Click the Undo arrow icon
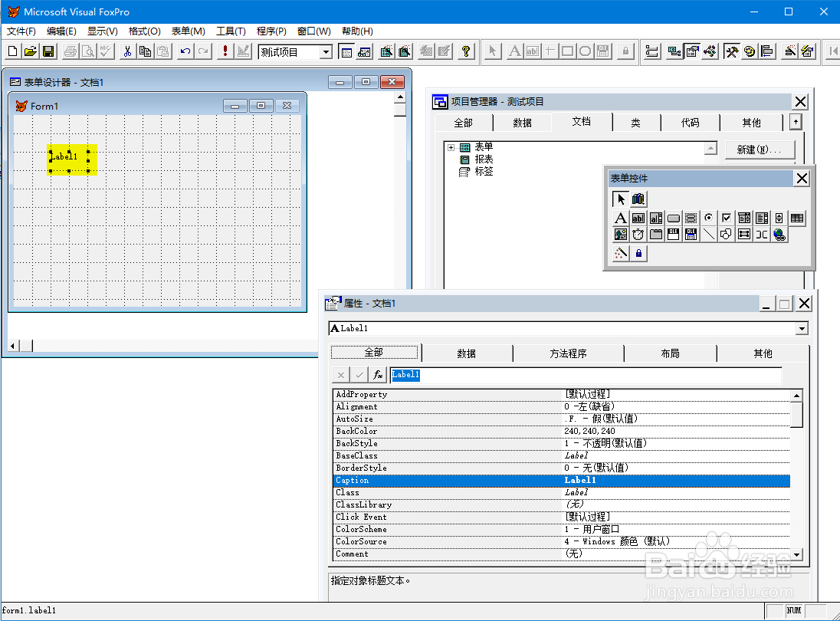Viewport: 840px width, 621px height. 185,51
